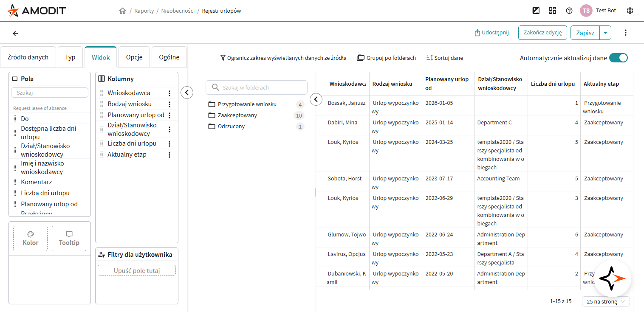Click the home icon in breadcrumb

click(x=122, y=11)
